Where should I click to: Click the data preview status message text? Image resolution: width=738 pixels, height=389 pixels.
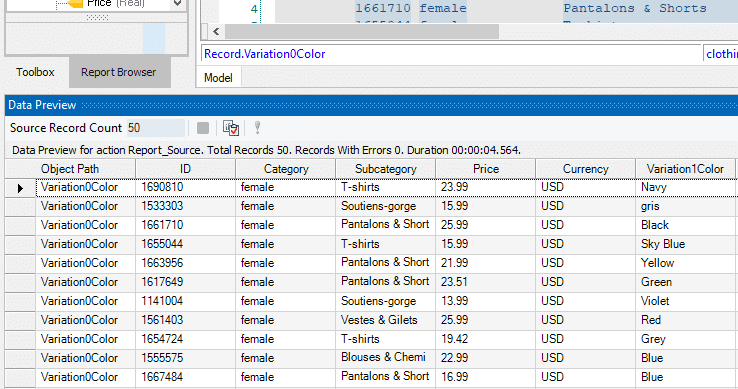[x=266, y=150]
